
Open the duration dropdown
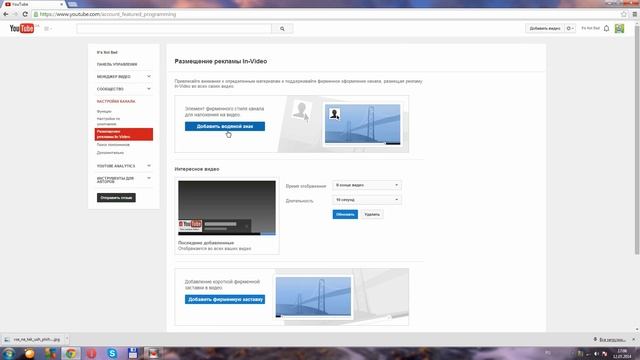click(367, 200)
